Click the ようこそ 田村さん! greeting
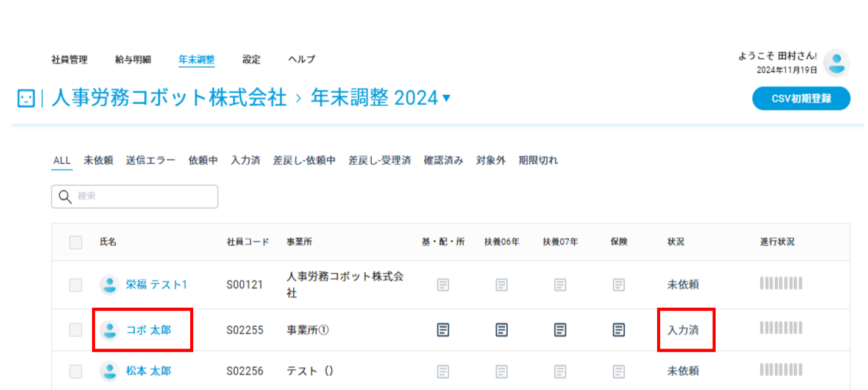Image resolution: width=868 pixels, height=390 pixels. coord(777,56)
